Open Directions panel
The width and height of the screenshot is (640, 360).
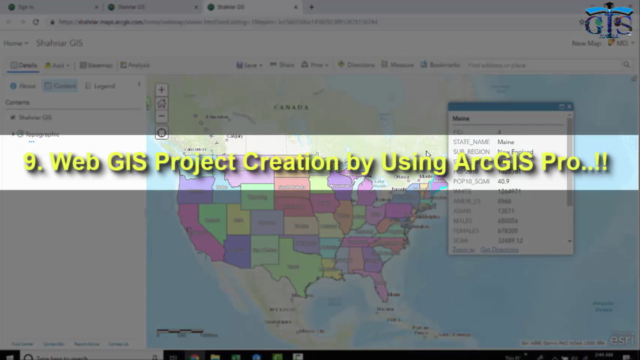tap(356, 65)
